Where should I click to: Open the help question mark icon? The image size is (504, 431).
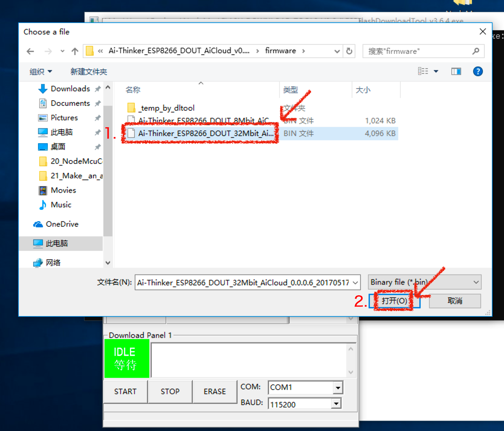(x=477, y=72)
